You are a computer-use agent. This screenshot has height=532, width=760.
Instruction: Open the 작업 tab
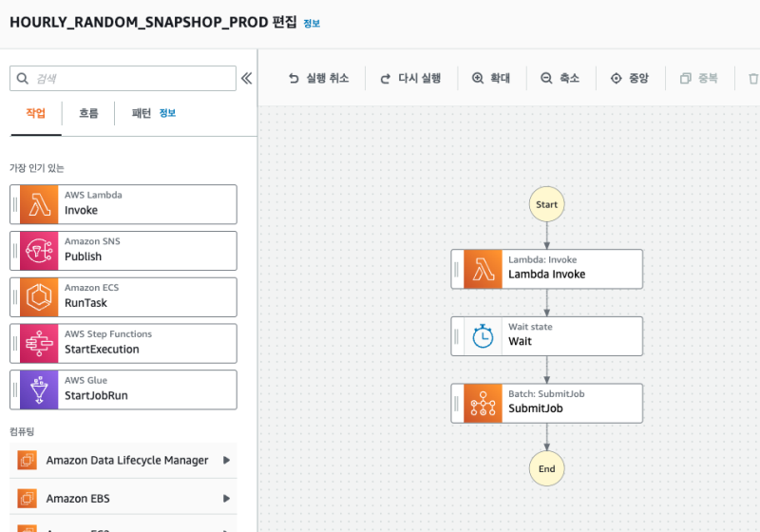tap(35, 113)
